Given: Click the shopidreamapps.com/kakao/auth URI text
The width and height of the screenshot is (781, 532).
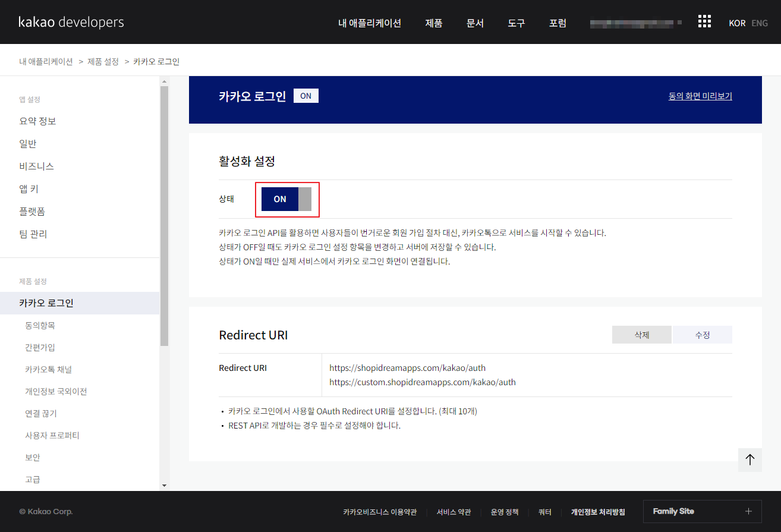Looking at the screenshot, I should point(408,368).
